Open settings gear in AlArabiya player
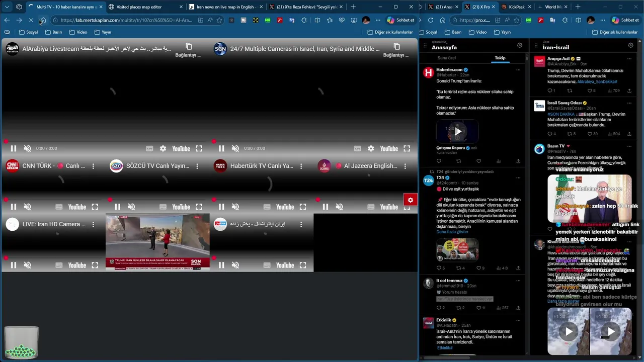Screen dimensions: 644x362 (163, 148)
